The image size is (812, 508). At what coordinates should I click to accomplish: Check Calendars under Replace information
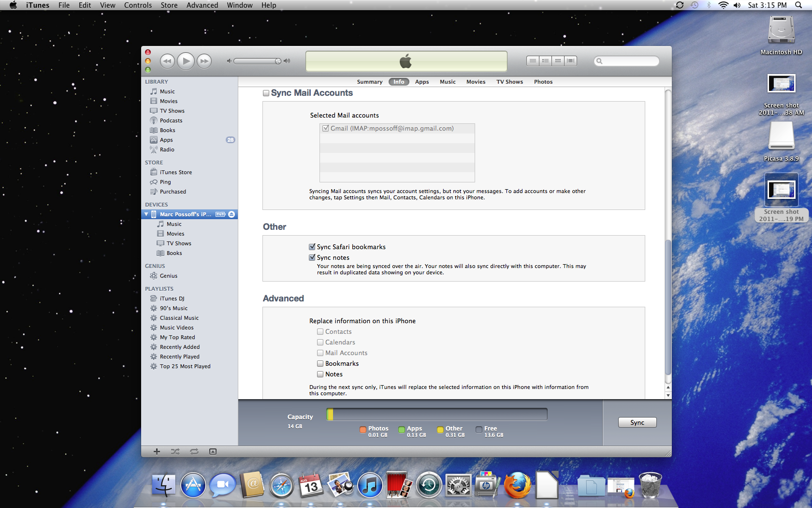pos(320,342)
